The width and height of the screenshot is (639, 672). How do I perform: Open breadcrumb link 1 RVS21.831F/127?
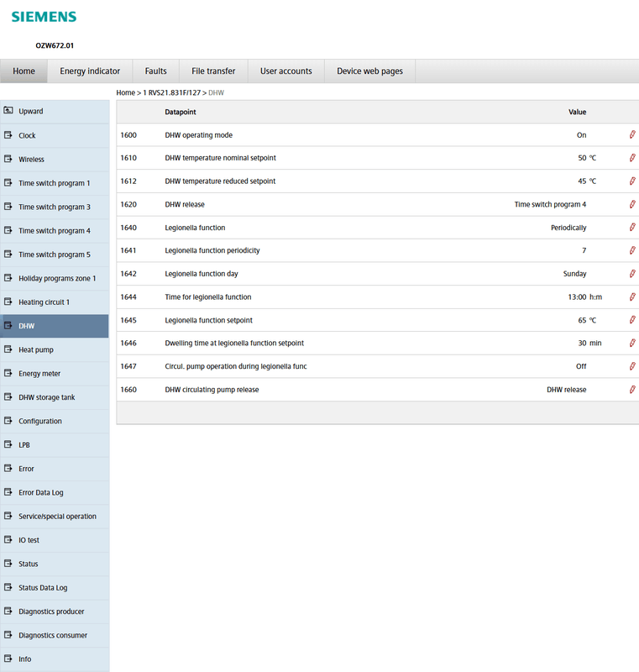[x=172, y=92]
